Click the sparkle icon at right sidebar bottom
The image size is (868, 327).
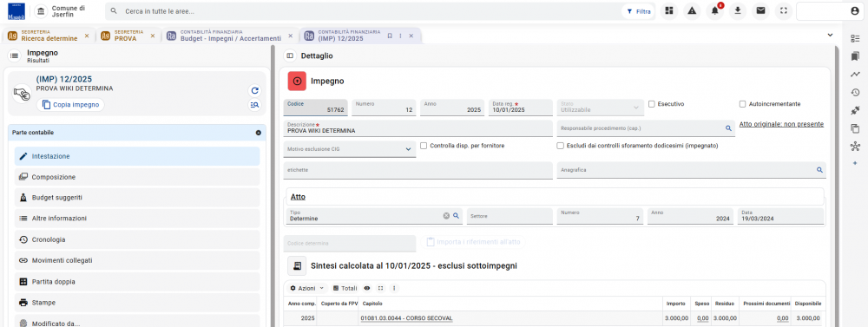coord(855,164)
